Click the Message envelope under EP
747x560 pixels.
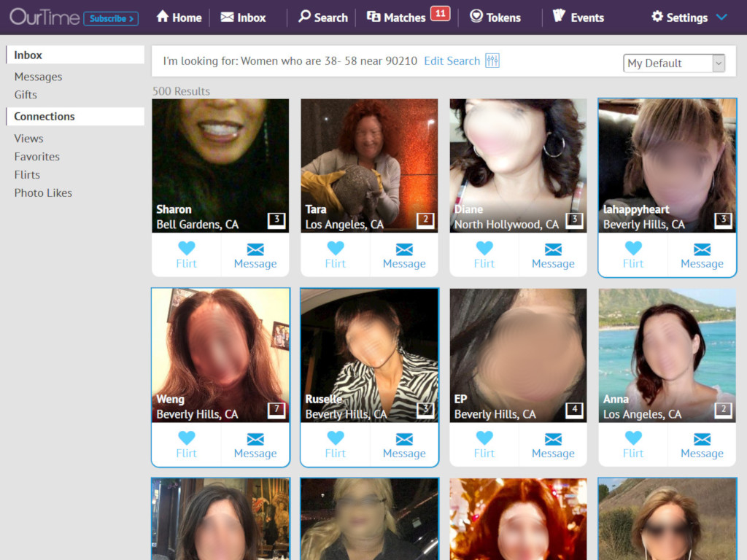553,439
